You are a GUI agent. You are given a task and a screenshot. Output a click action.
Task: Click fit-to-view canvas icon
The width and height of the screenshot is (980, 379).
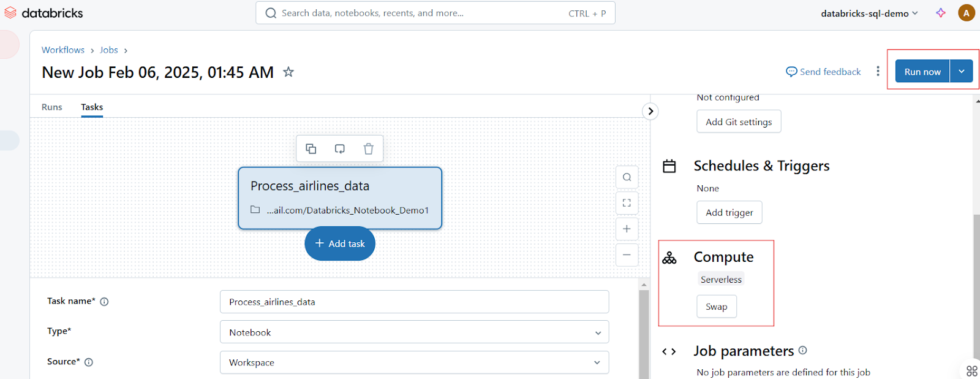click(627, 203)
